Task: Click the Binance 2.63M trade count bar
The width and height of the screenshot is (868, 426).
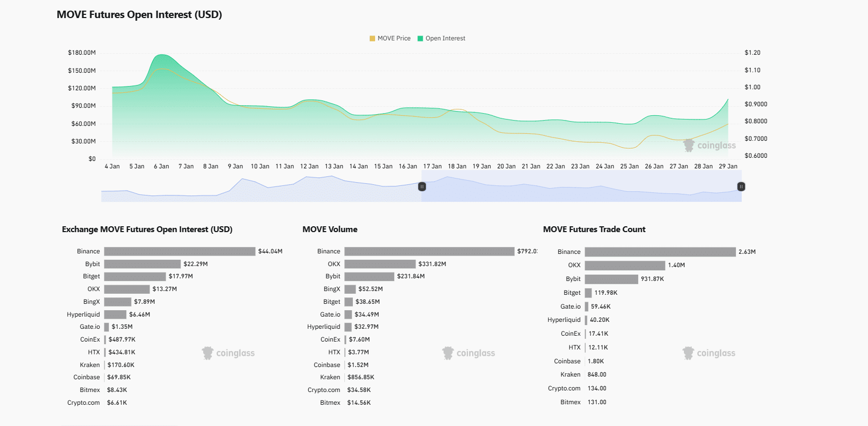Action: [661, 252]
